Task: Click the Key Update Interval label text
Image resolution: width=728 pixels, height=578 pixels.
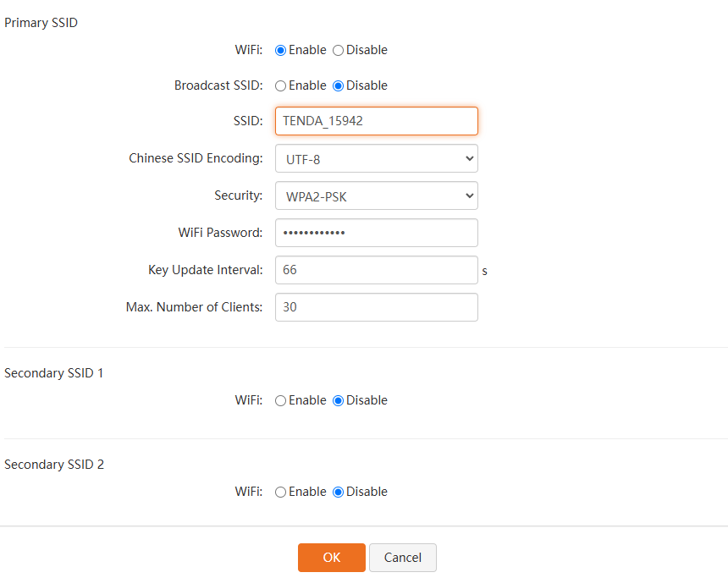Action: click(205, 270)
